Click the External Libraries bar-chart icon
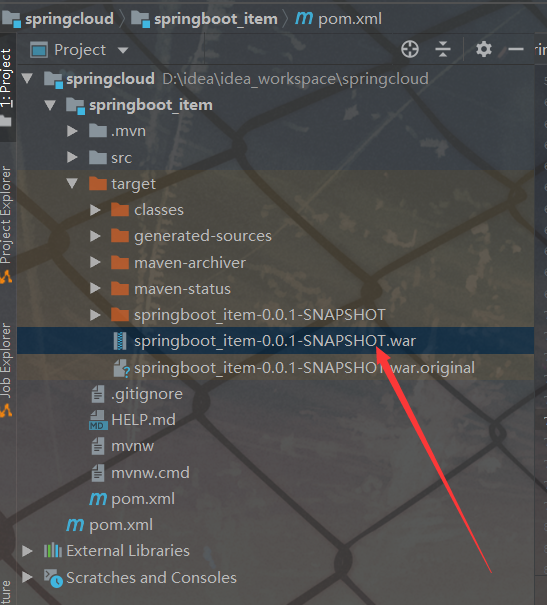Image resolution: width=547 pixels, height=605 pixels. point(52,551)
